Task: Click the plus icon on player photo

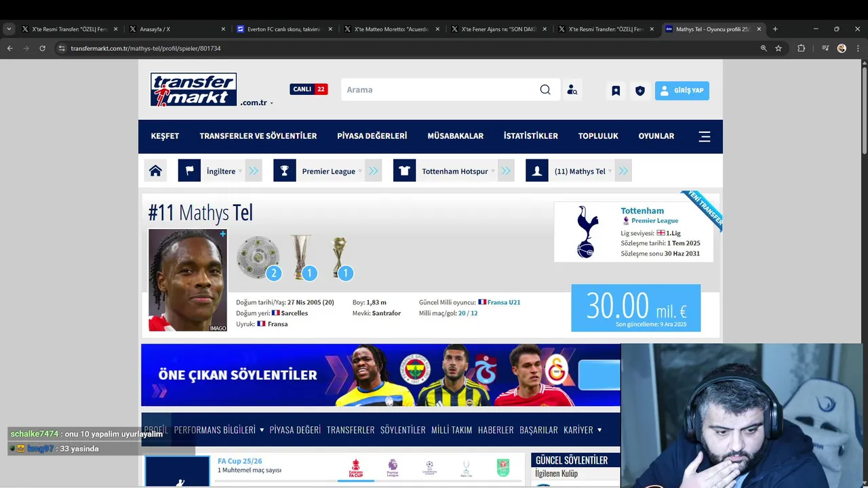Action: click(222, 234)
